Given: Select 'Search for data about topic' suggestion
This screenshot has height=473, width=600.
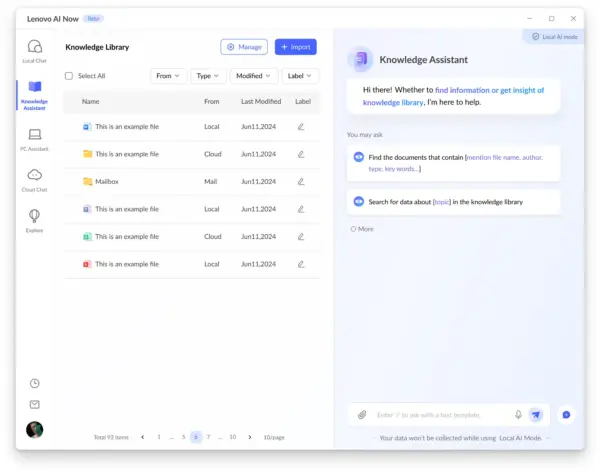Looking at the screenshot, I should coord(453,202).
